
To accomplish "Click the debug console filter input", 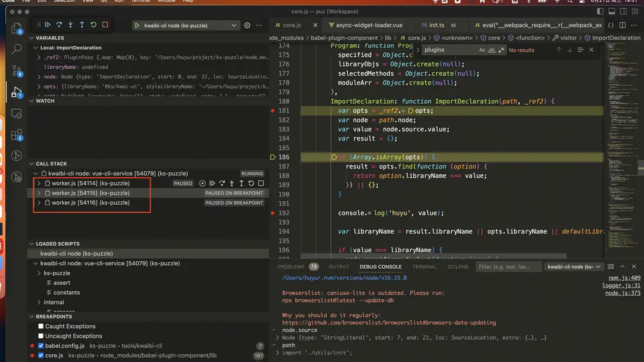I will click(x=507, y=267).
